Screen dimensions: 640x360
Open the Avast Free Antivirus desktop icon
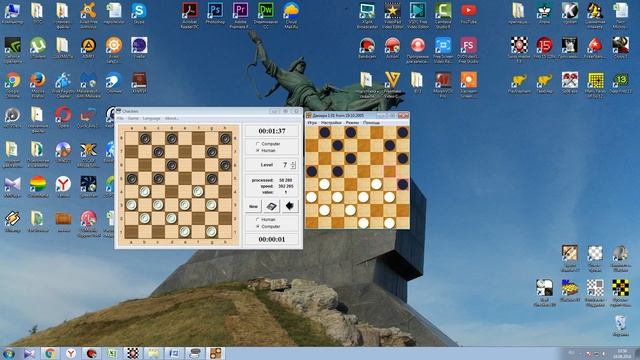coord(88,15)
